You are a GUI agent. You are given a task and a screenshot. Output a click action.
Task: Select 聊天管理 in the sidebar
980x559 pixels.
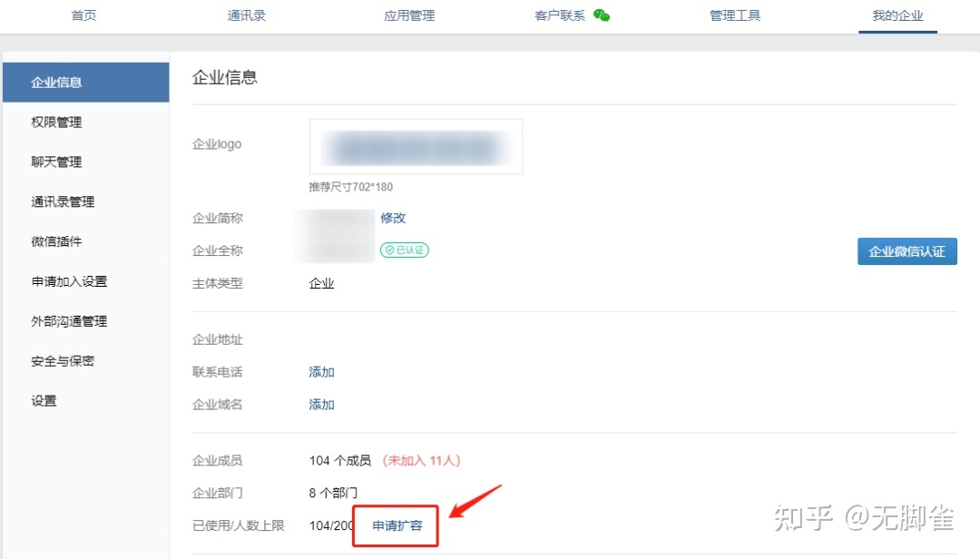(x=56, y=162)
